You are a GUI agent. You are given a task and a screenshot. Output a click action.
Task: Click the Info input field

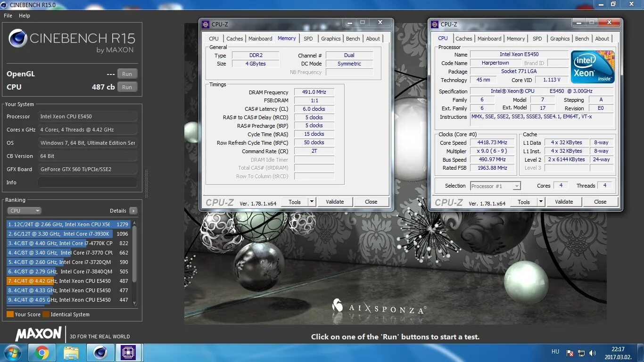(x=88, y=182)
